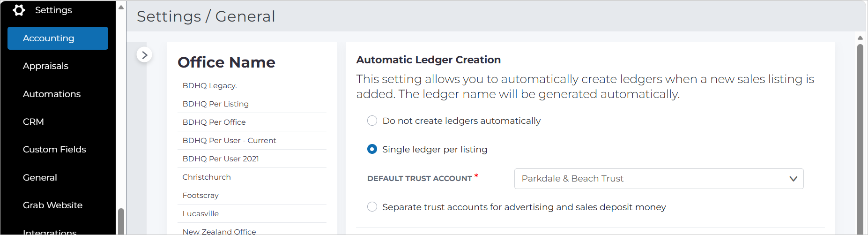868x235 pixels.
Task: Open the Default Trust Account dropdown
Action: (659, 179)
